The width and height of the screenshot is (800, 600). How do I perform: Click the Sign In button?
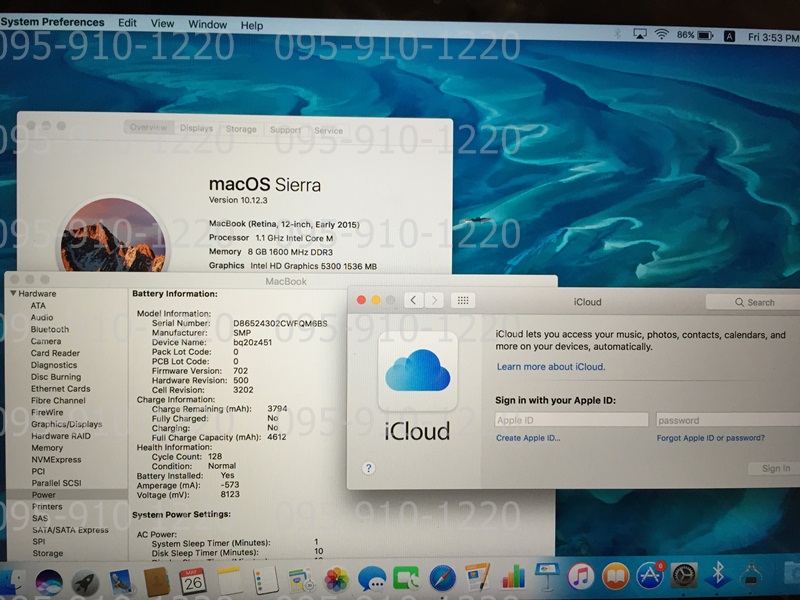[x=776, y=468]
